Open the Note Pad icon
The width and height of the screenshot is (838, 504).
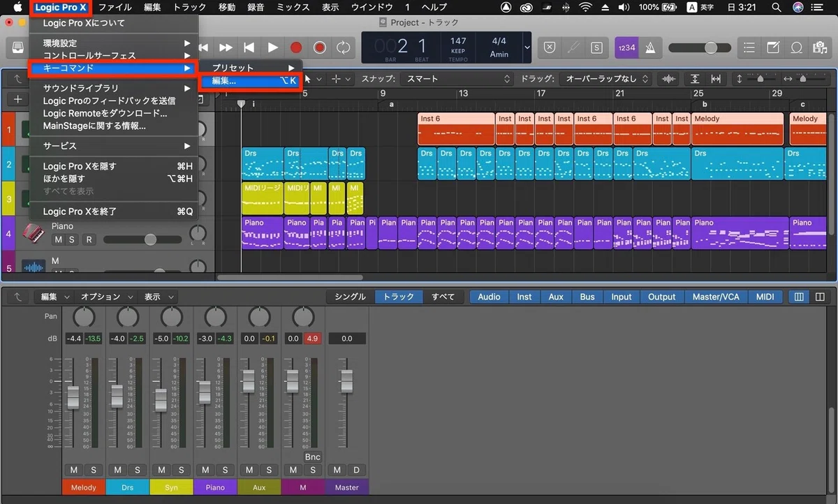coord(773,47)
